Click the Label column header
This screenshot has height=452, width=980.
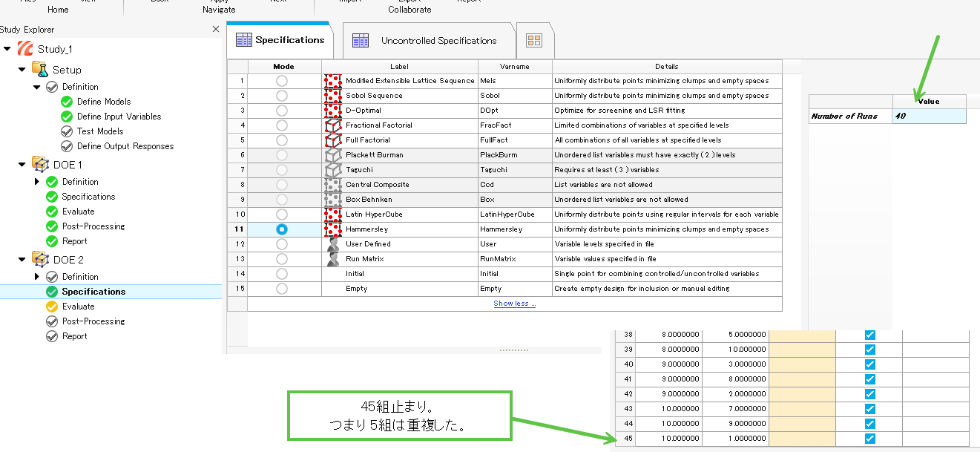[400, 67]
